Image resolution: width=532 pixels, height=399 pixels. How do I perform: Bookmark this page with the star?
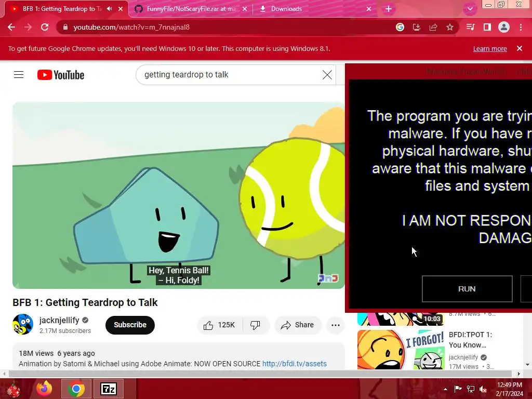450,27
